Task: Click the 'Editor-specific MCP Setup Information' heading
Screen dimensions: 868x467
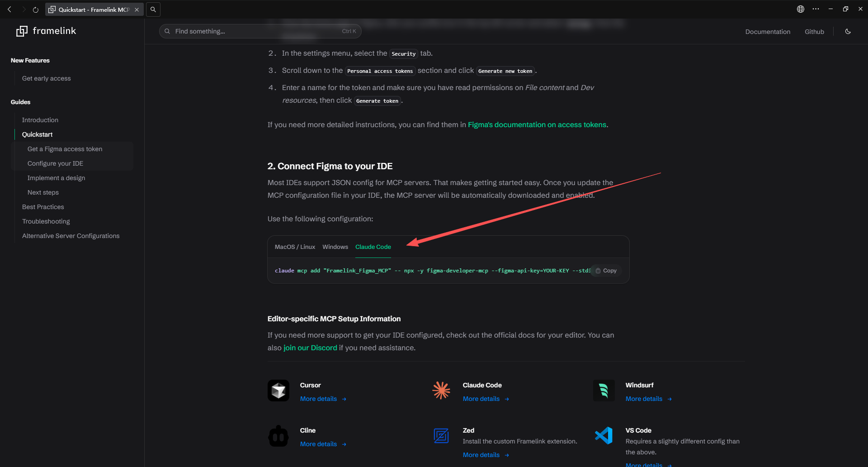Action: point(334,319)
